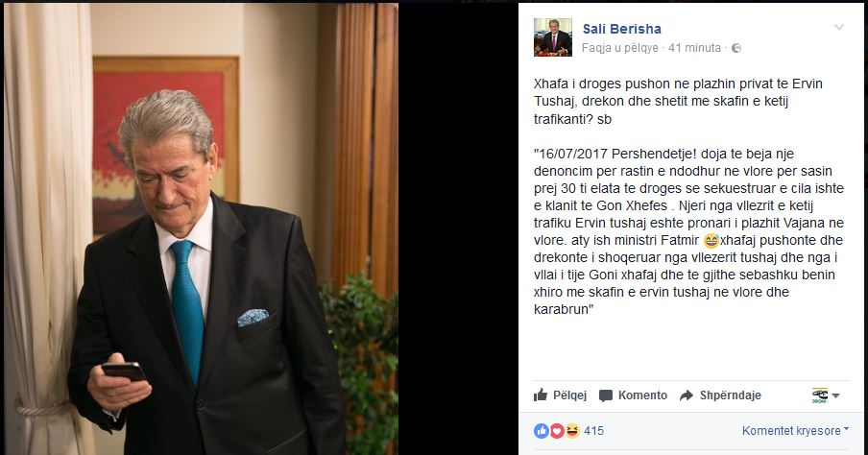Viewport: 868px width, 455px height.
Task: Click the quoted paragraph beginning 16/07/2017
Action: click(688, 231)
